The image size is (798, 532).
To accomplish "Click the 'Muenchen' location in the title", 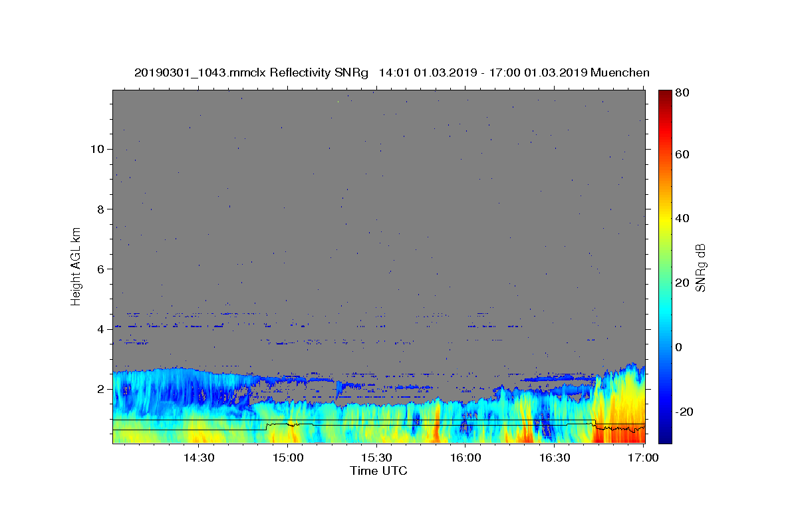I will click(620, 72).
